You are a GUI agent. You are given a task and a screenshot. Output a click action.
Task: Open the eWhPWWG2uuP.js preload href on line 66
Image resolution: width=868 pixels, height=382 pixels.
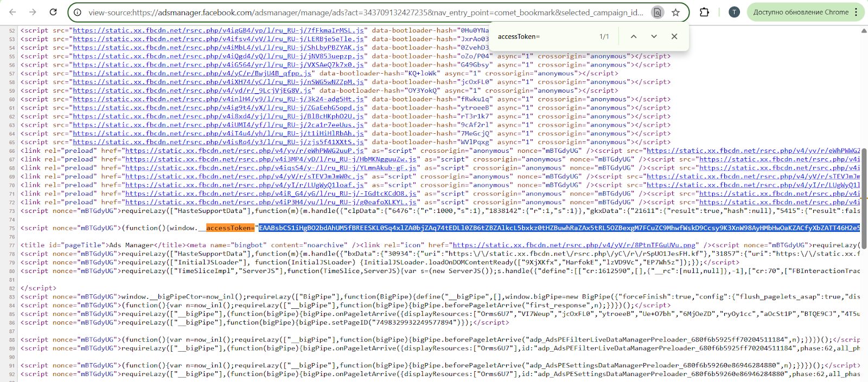click(x=244, y=151)
